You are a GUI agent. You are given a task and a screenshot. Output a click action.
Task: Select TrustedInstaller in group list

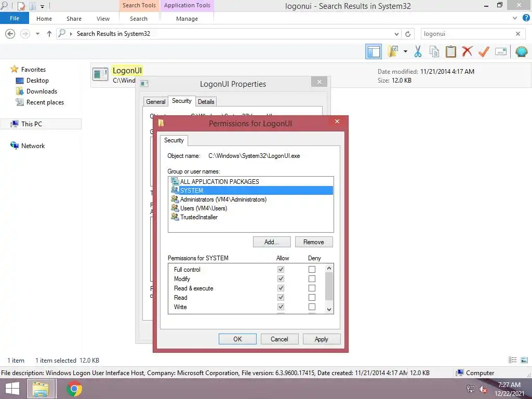[x=199, y=217]
